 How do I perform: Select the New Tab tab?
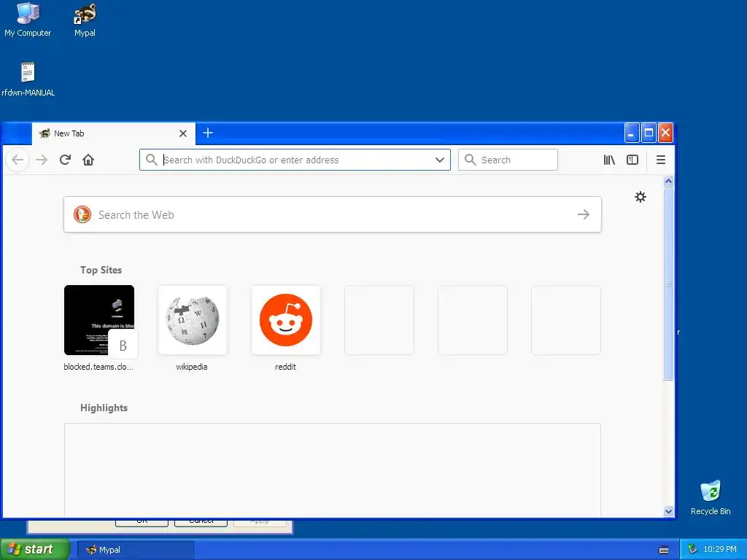pos(113,134)
